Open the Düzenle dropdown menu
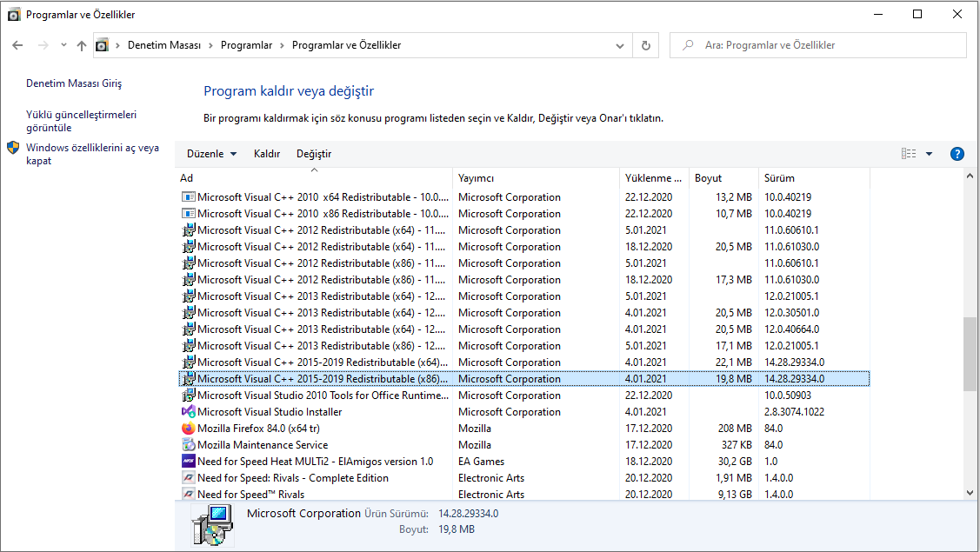Viewport: 980px width, 552px height. pos(211,154)
